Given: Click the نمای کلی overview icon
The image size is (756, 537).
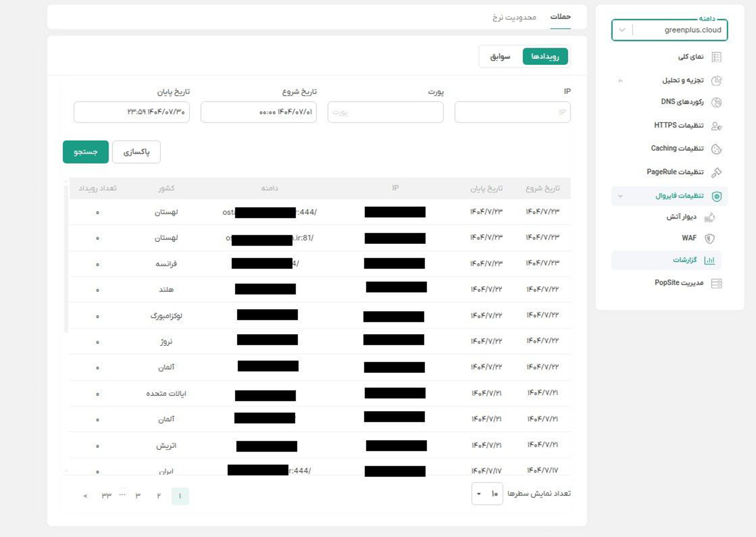Looking at the screenshot, I should tap(717, 57).
